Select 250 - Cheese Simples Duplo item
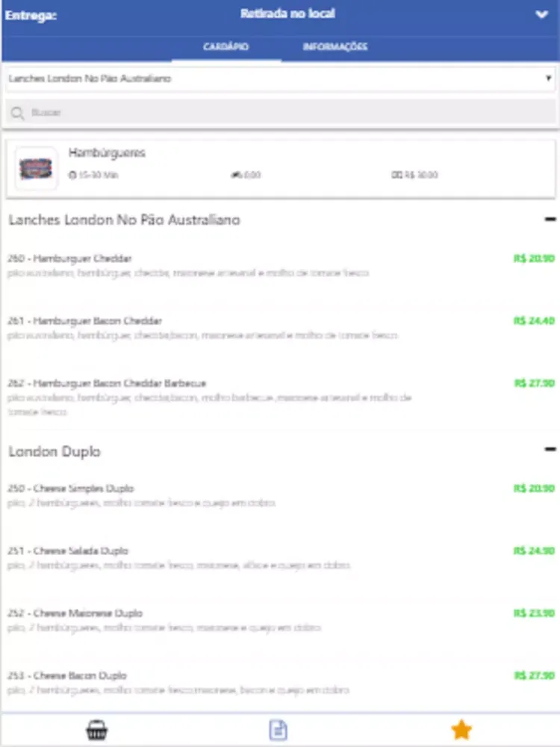560x747 pixels. tap(71, 489)
